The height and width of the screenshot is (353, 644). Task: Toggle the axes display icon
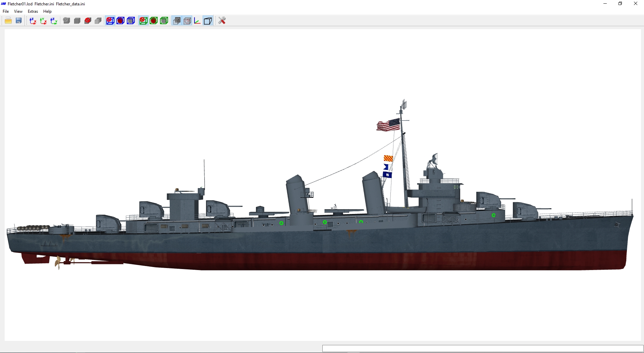[x=197, y=21]
